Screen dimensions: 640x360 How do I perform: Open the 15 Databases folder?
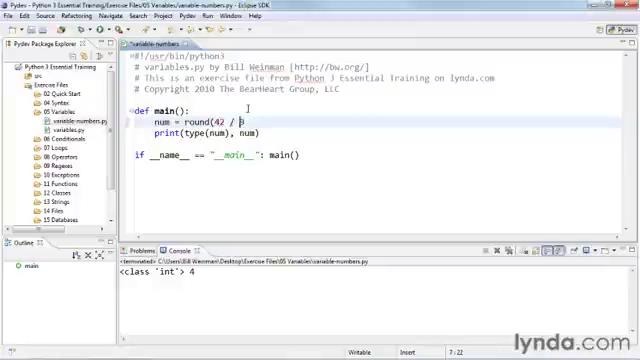(61, 220)
